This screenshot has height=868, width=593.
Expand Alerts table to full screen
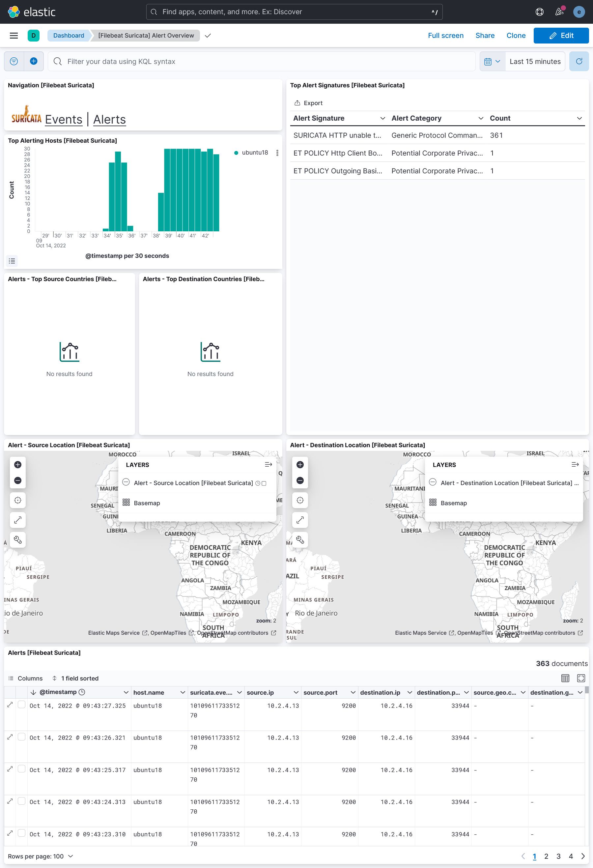pyautogui.click(x=581, y=678)
